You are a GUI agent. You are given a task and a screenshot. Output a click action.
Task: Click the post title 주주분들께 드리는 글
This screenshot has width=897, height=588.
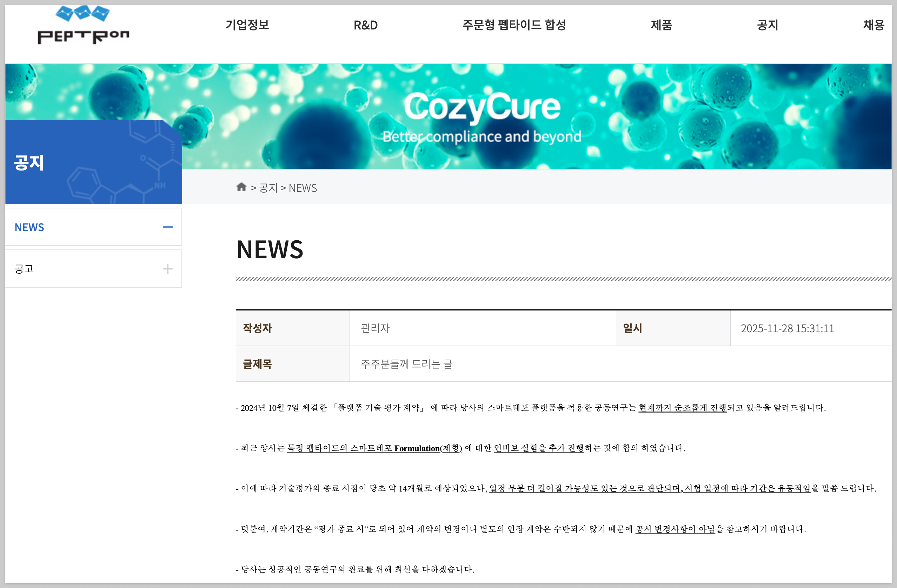(406, 364)
